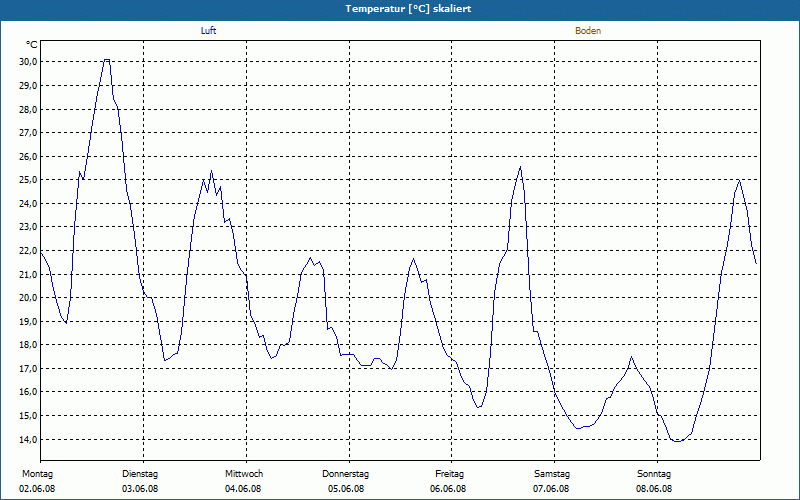Click the date 08.06.08
This screenshot has width=800, height=500.
pos(654,489)
